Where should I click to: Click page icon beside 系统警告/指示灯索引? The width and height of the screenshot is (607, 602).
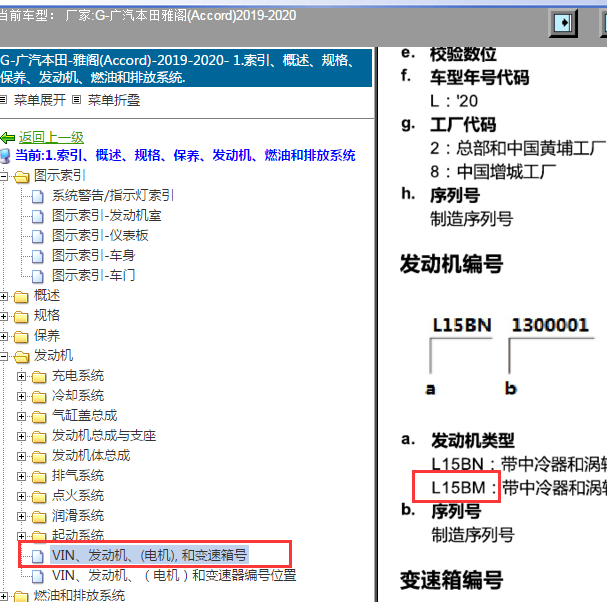38,196
